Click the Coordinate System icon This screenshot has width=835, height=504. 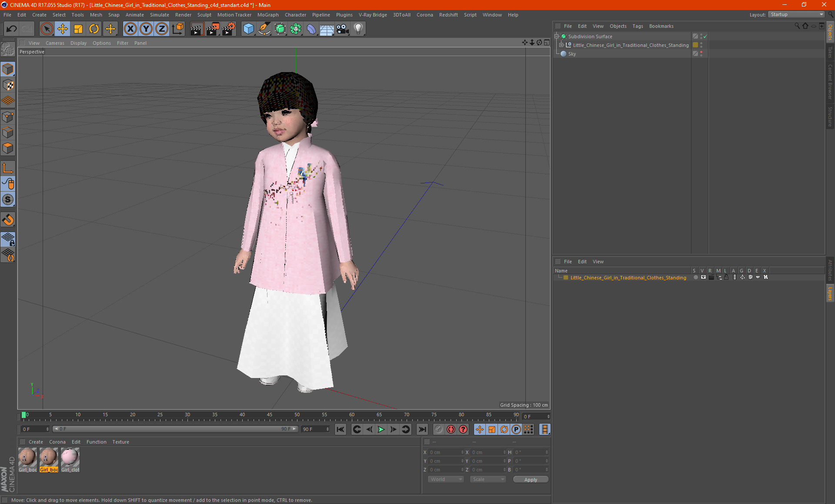(177, 29)
